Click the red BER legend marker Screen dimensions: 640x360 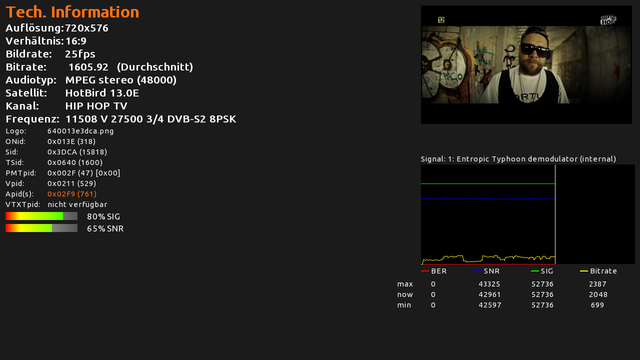point(425,271)
